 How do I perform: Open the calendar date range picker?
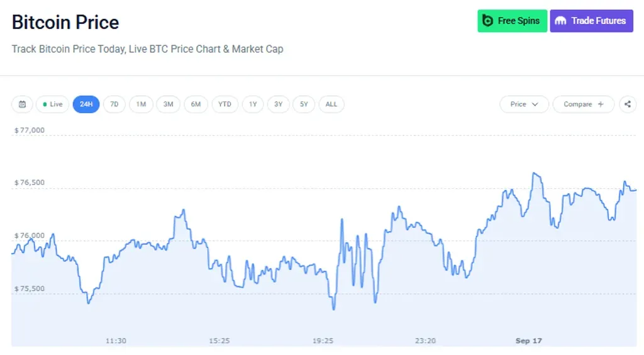click(x=22, y=104)
